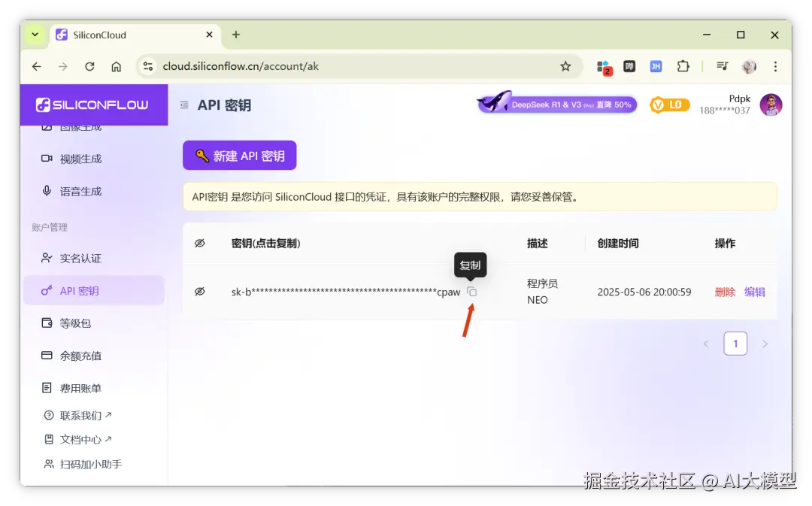Image resolution: width=812 pixels, height=506 pixels.
Task: Click the blue JH extension icon
Action: coord(656,66)
